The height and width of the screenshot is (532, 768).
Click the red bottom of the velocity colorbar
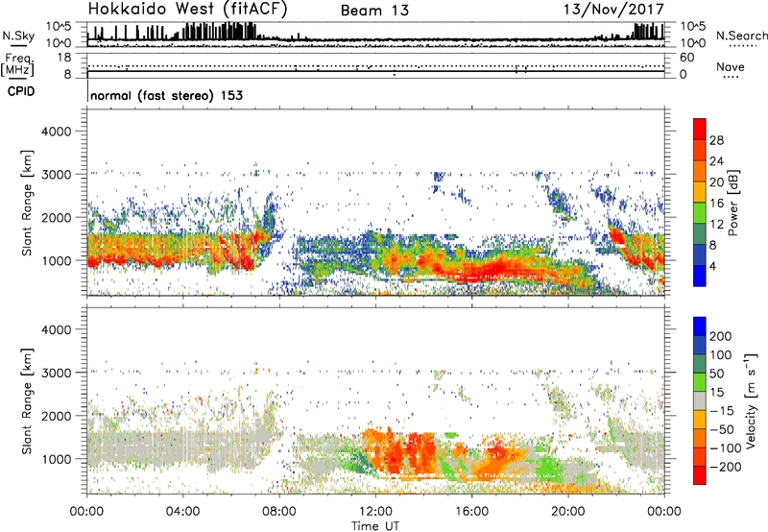coord(700,475)
